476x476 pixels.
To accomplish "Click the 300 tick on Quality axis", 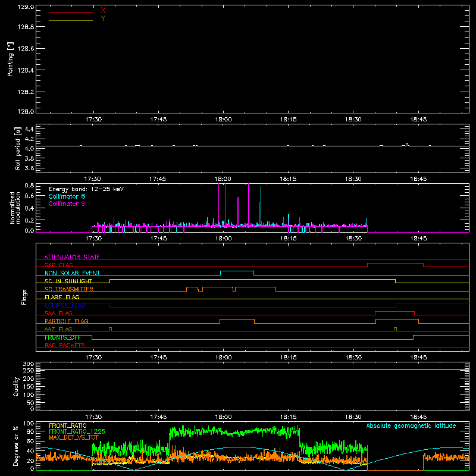I will [x=28, y=364].
